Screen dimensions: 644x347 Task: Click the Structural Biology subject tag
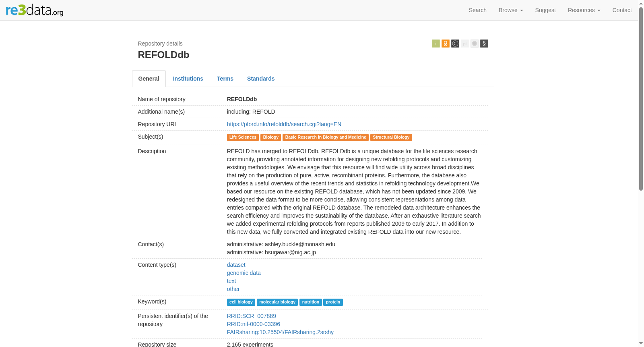[x=391, y=137]
